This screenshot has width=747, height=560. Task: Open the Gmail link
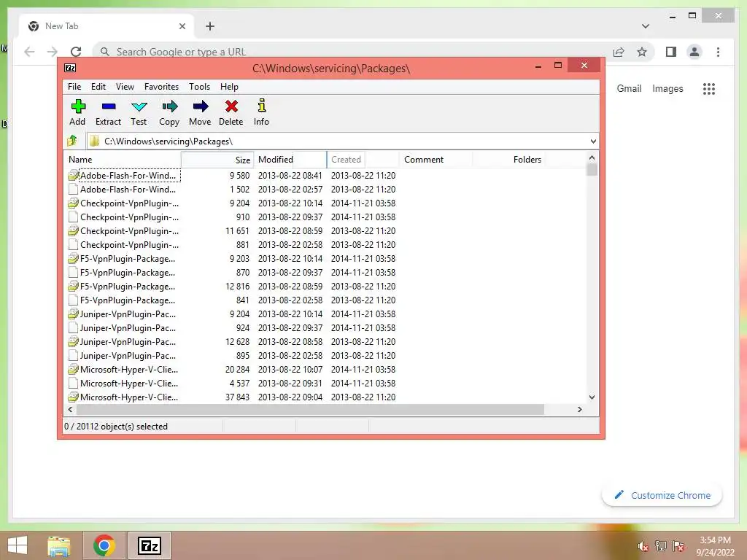[x=629, y=88]
